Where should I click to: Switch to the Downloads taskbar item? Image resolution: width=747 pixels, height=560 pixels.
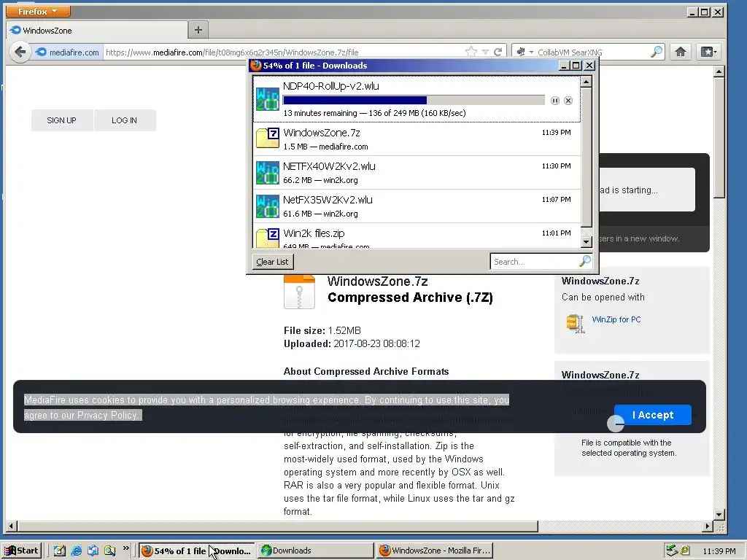click(316, 551)
